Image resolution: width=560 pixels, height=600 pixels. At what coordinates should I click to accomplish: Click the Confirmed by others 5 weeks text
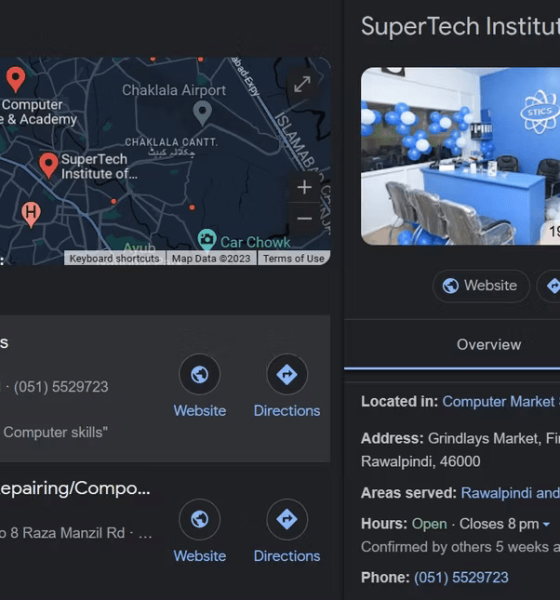[x=460, y=547]
